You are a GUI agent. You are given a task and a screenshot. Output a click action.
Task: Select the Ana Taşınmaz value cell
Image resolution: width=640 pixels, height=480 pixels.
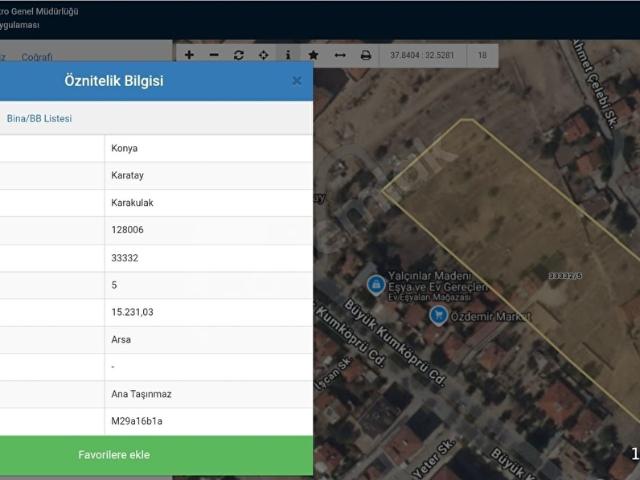tap(209, 394)
